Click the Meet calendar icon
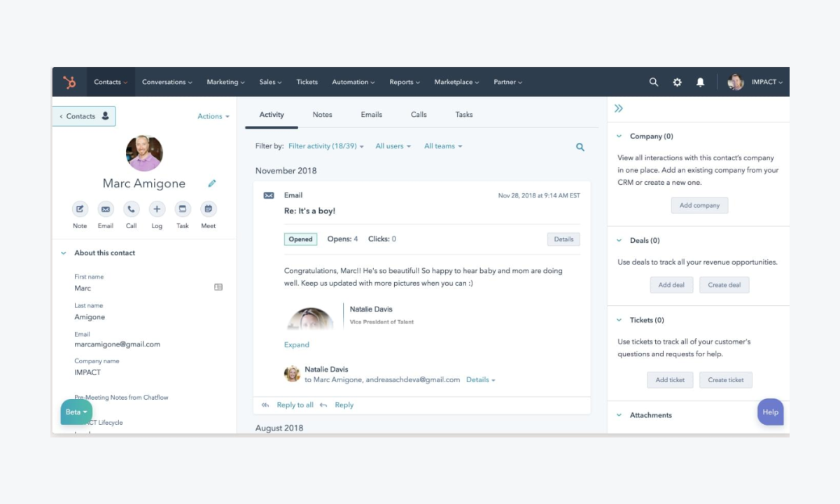The width and height of the screenshot is (840, 504). coord(208,209)
